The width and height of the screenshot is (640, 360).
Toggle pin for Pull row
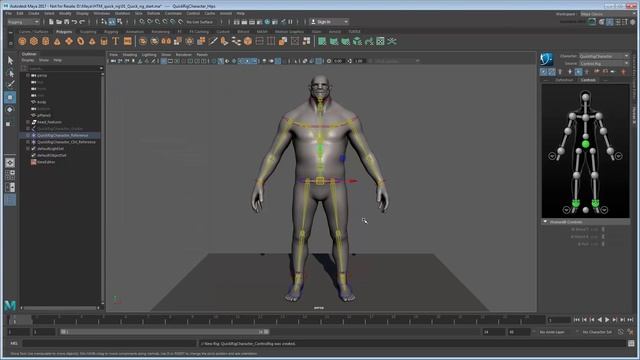click(603, 244)
